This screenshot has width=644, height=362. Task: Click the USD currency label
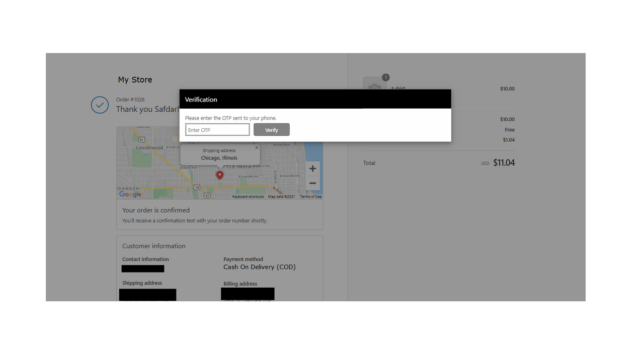pos(485,163)
